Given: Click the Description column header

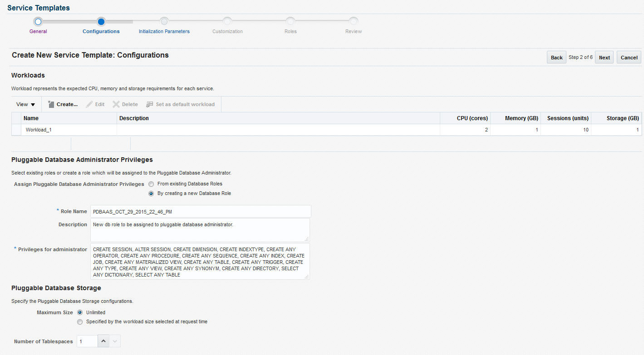Looking at the screenshot, I should point(278,118).
